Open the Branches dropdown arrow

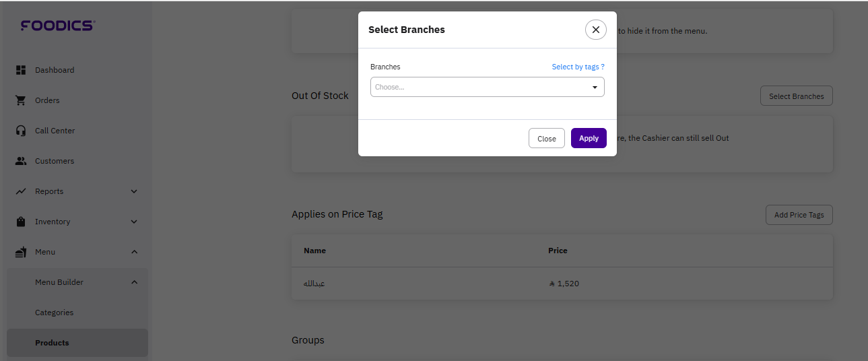(595, 88)
